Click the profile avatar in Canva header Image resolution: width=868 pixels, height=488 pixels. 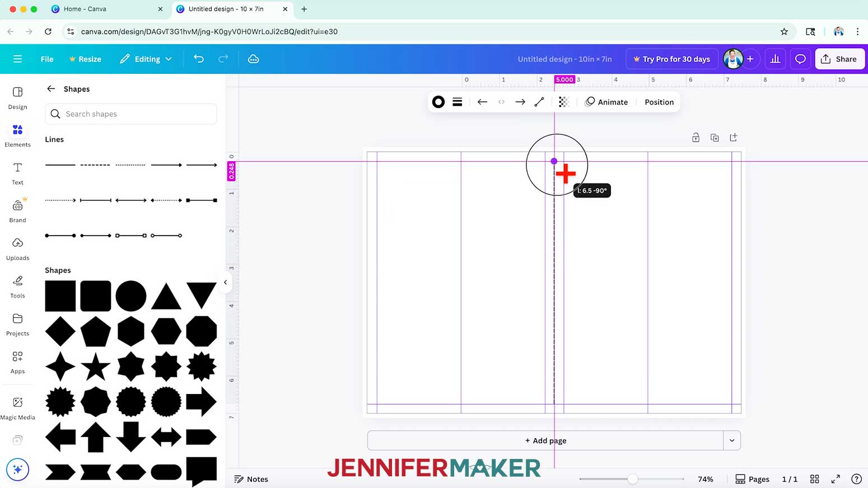click(x=732, y=59)
